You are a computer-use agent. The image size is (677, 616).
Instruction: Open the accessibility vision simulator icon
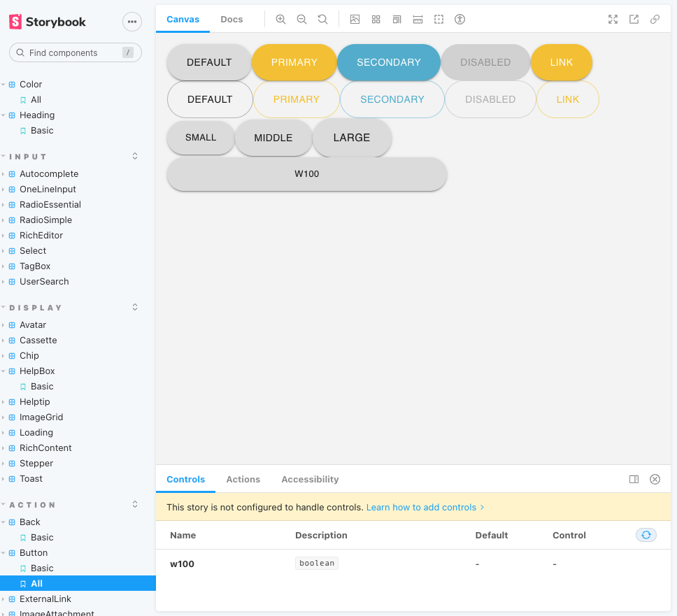point(459,20)
